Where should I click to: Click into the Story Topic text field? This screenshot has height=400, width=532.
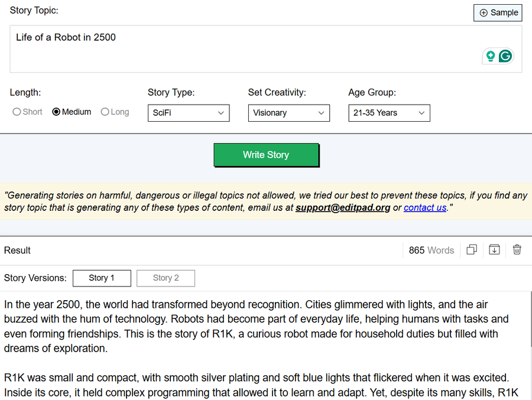[265, 49]
